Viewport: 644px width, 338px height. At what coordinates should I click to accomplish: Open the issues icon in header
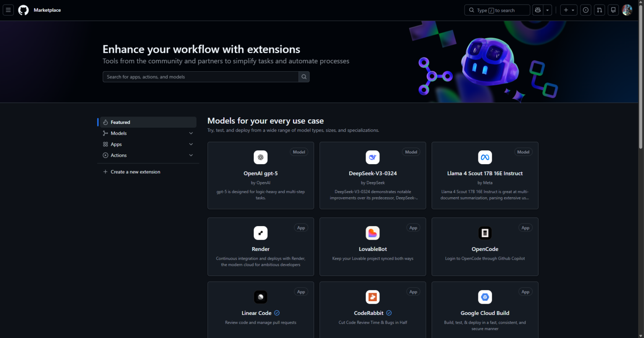pyautogui.click(x=586, y=10)
